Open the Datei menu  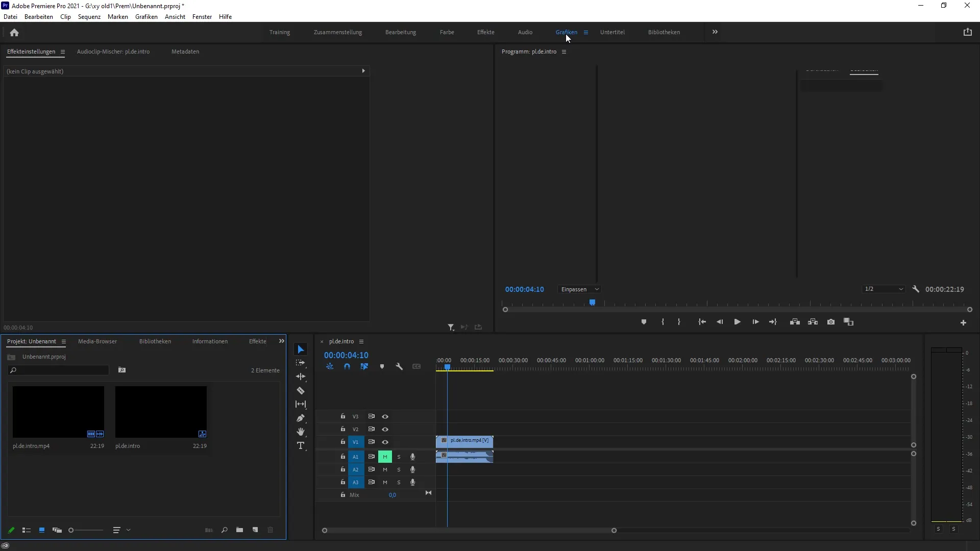pyautogui.click(x=10, y=16)
